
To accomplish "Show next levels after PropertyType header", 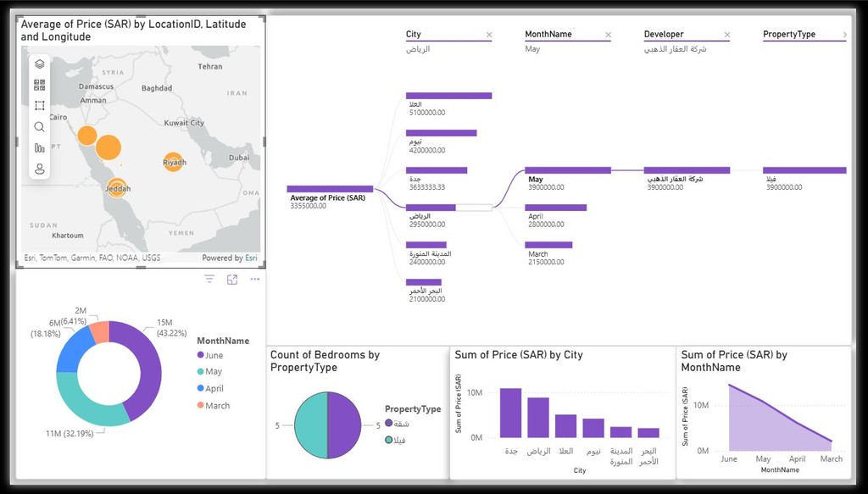I will point(845,35).
